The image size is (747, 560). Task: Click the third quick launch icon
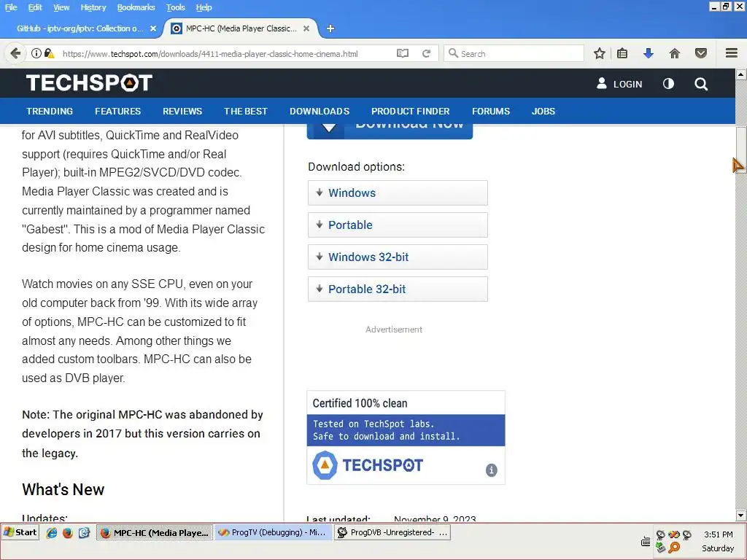click(85, 533)
